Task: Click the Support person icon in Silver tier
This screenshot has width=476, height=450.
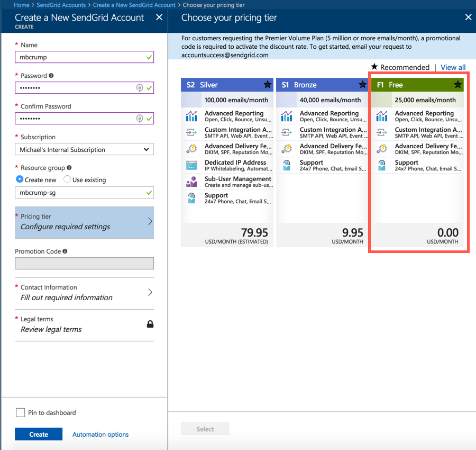Action: (191, 198)
